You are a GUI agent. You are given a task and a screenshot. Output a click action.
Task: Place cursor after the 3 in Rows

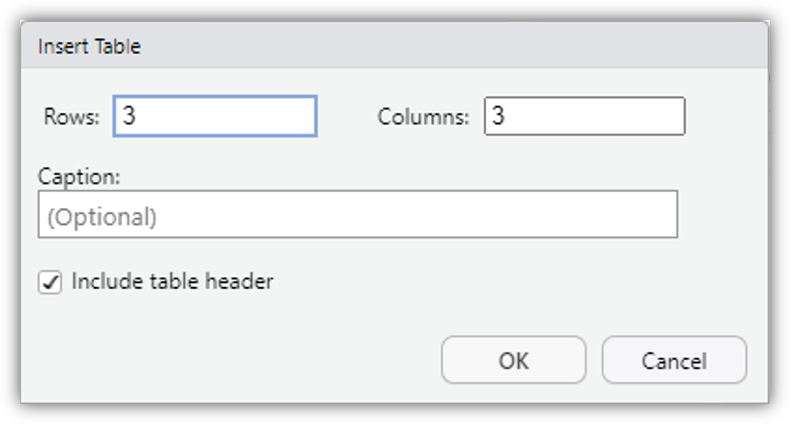[x=138, y=116]
